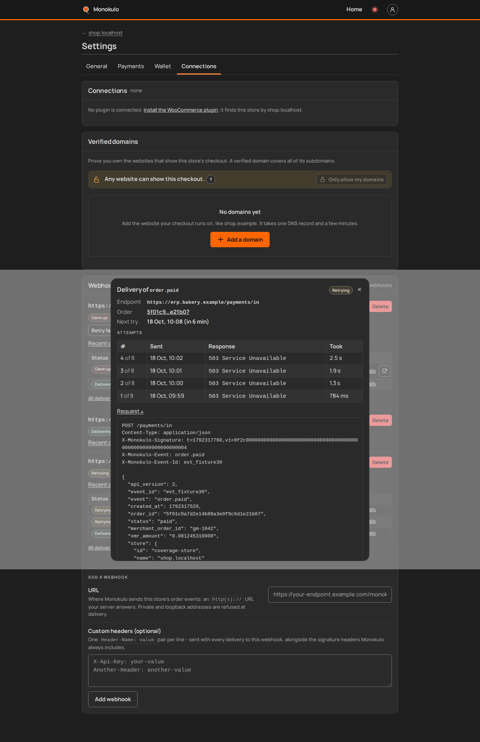Click the 'X-Monokulo-Event-Id: evt_fixture39' header line
The height and width of the screenshot is (742, 480).
coord(172,462)
